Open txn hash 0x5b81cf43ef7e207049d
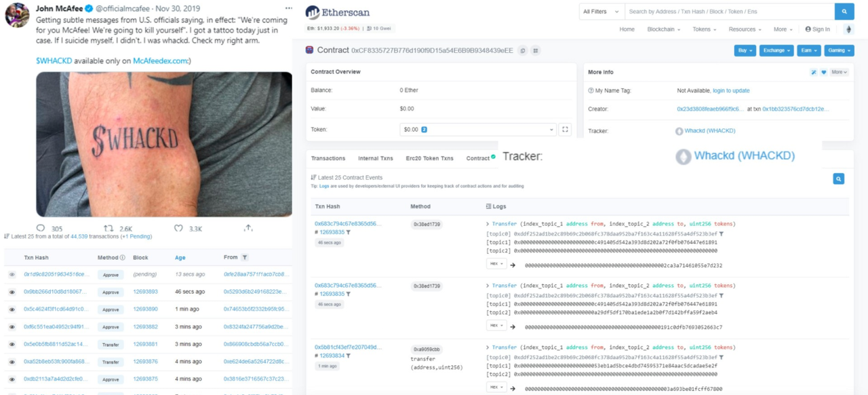Image resolution: width=868 pixels, height=395 pixels. [348, 347]
